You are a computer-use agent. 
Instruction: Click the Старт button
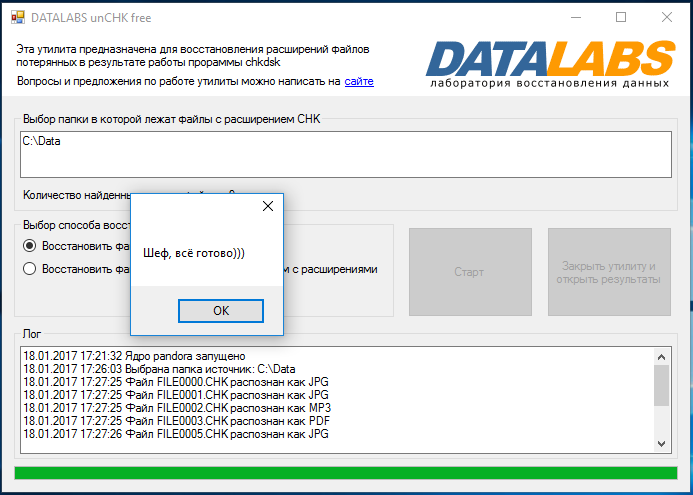tap(470, 272)
